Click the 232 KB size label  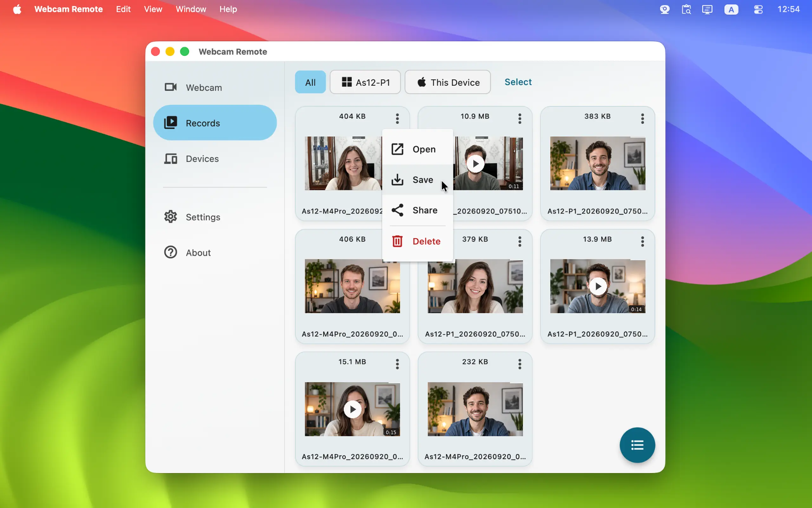pyautogui.click(x=475, y=362)
